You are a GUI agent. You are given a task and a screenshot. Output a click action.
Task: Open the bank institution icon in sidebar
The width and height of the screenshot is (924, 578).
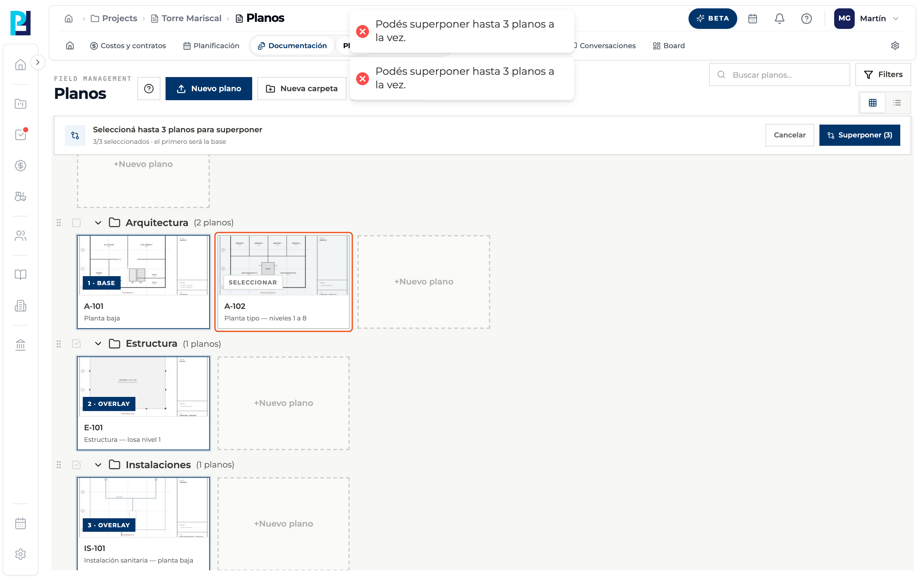[x=20, y=345]
